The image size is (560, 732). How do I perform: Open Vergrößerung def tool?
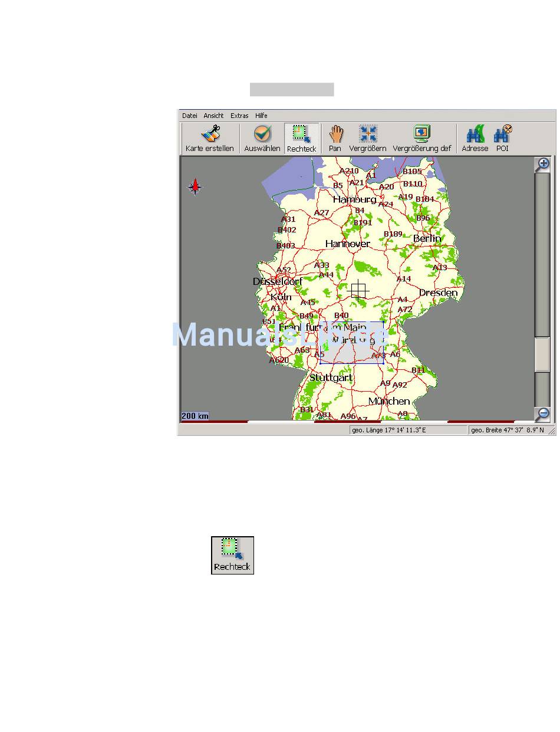point(421,139)
